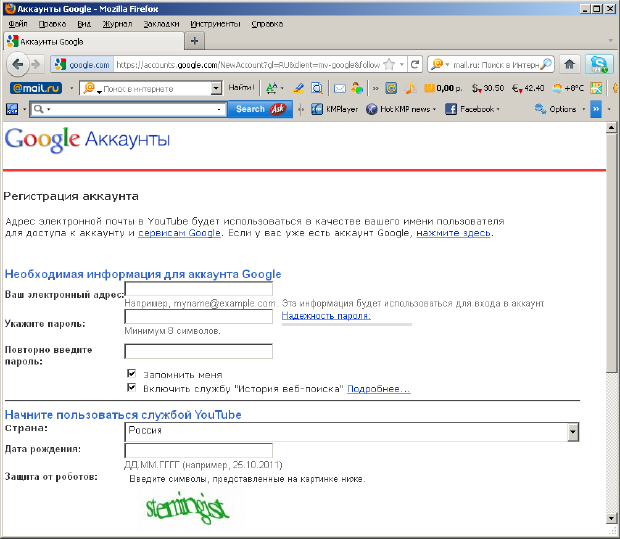
Task: Open mail envelope icon in toolbar
Action: 340,88
